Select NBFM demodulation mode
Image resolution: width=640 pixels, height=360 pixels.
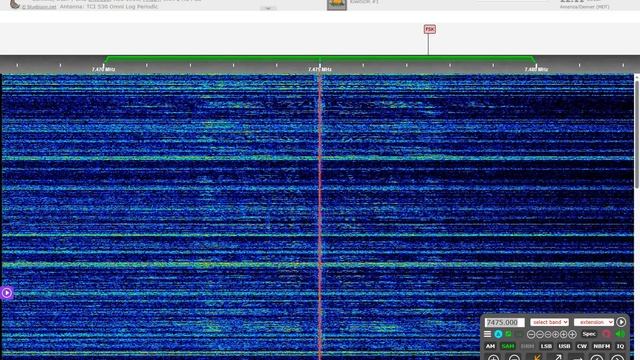(x=602, y=346)
